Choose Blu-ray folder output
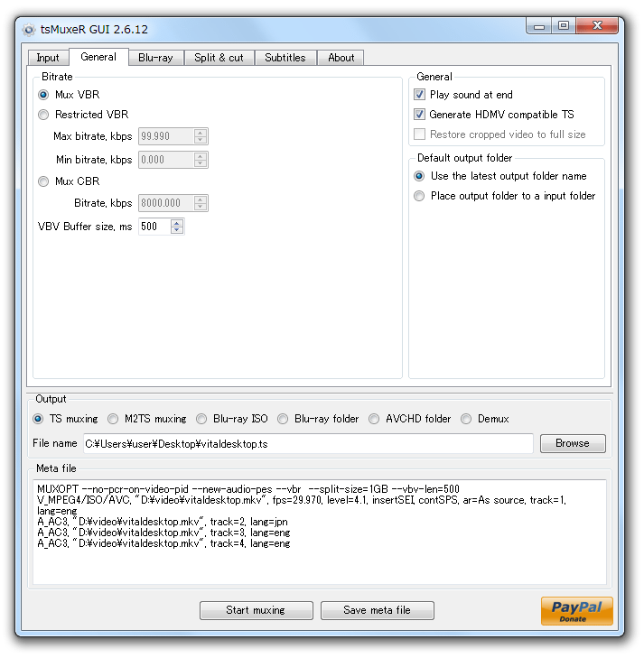The image size is (644, 658). click(283, 419)
